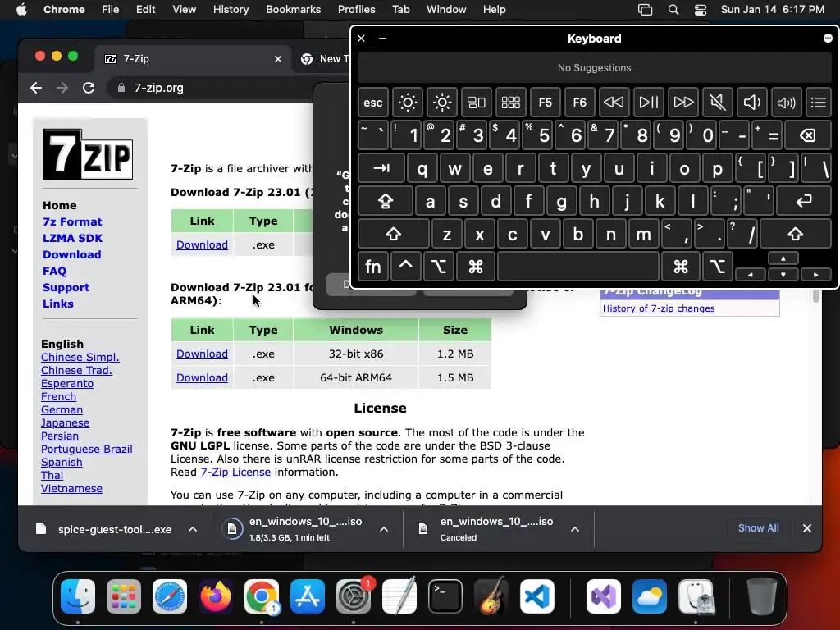Open the Window menu

tap(445, 9)
